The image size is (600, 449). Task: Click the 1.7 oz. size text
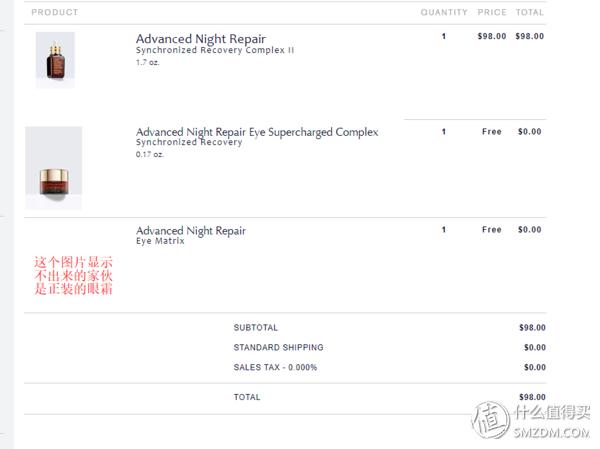click(x=147, y=62)
